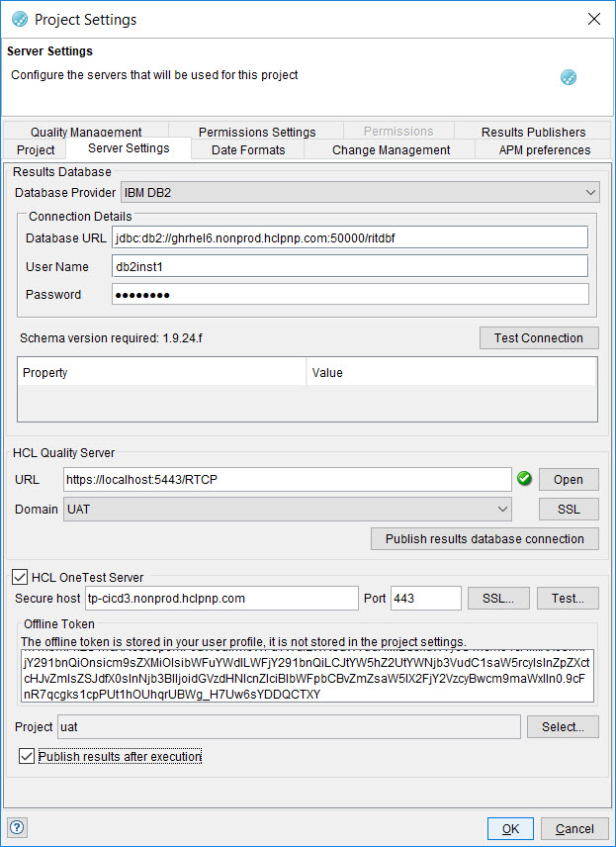Open the Database Provider IBM DB2 dropdown
Image resolution: width=616 pixels, height=847 pixels.
click(360, 192)
